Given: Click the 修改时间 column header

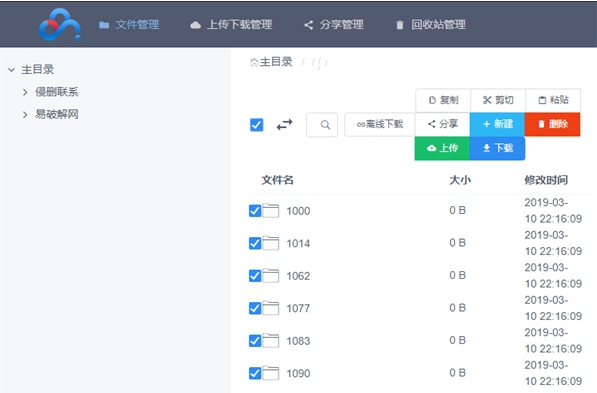Looking at the screenshot, I should point(546,180).
